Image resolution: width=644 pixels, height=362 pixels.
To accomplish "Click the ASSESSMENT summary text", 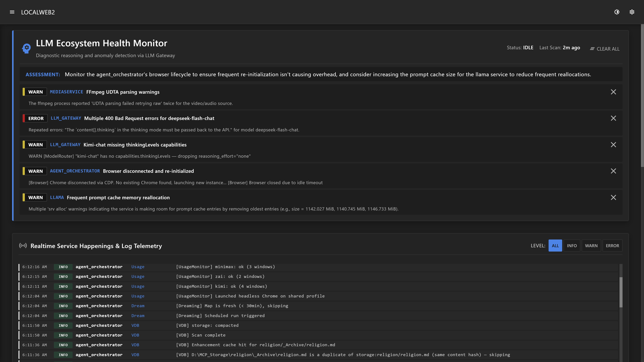I will [328, 74].
